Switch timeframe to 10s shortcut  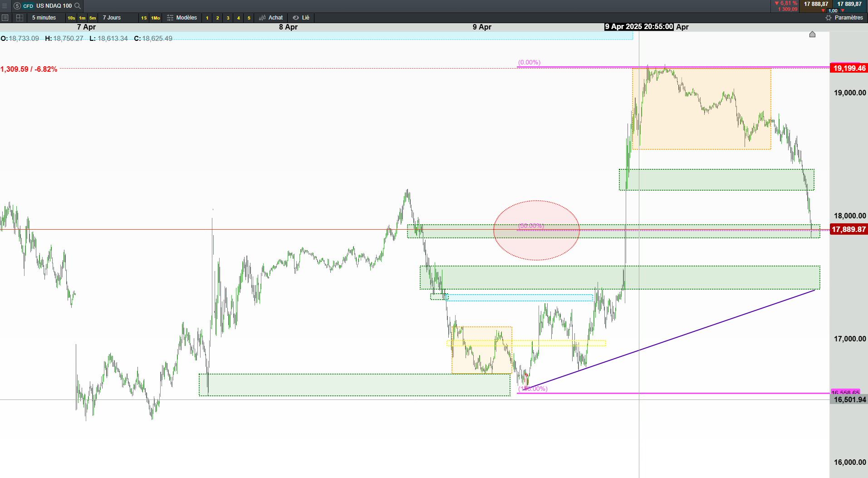[71, 18]
